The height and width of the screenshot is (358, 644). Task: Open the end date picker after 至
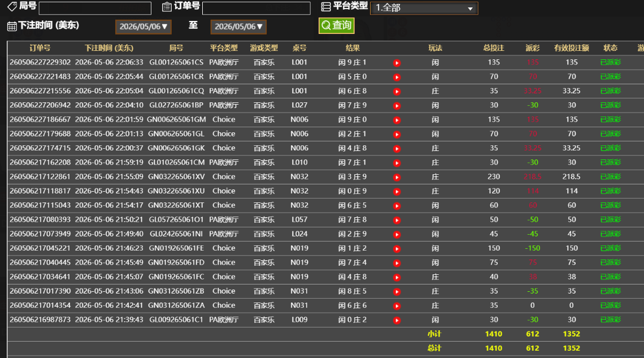coord(238,27)
